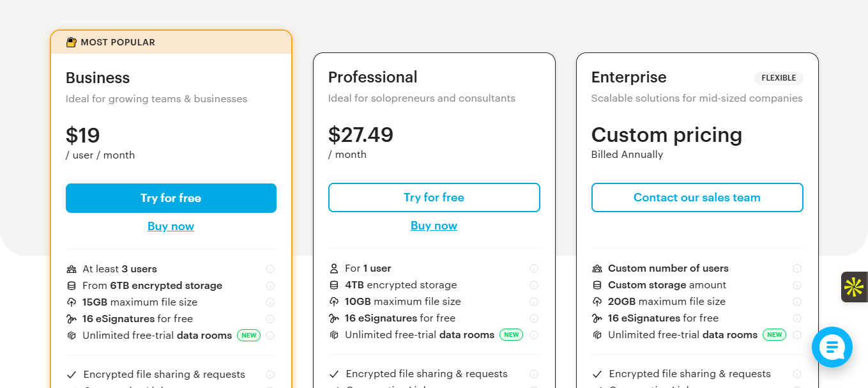The height and width of the screenshot is (388, 868).
Task: Click the Professional plan Try for free button
Action: coord(434,198)
